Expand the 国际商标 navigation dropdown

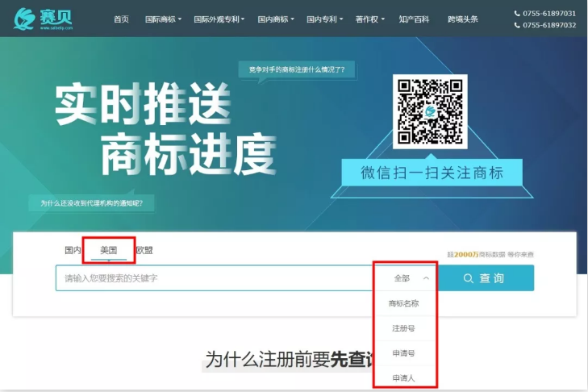coord(163,19)
